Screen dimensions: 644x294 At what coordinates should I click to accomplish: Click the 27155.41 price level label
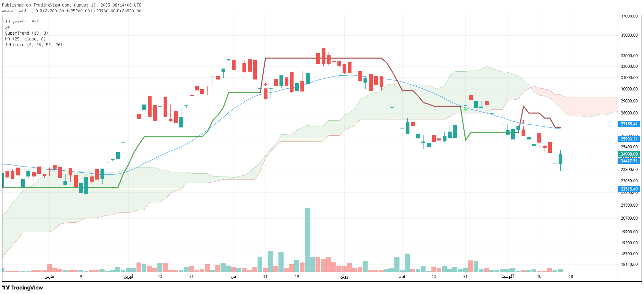coord(629,124)
